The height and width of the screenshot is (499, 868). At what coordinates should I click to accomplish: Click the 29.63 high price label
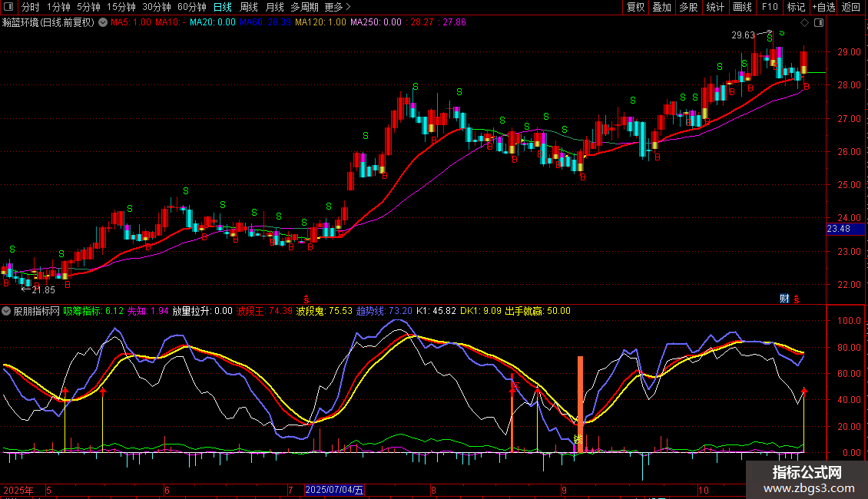click(743, 35)
